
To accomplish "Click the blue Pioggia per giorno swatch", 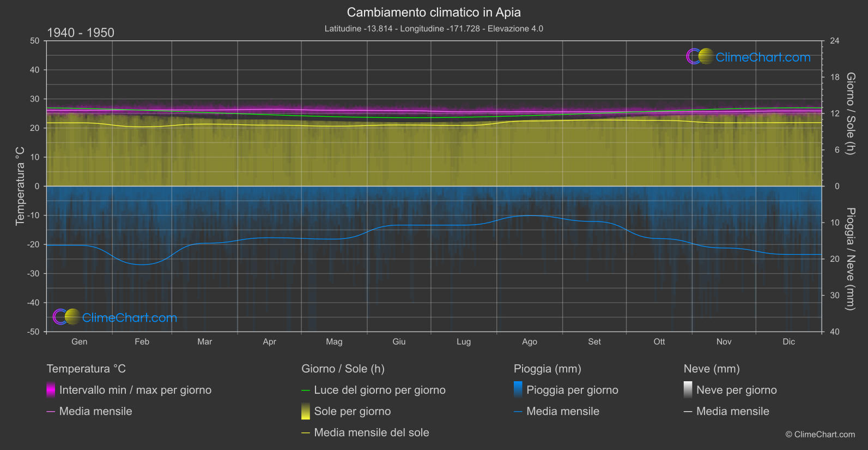I will coord(518,390).
